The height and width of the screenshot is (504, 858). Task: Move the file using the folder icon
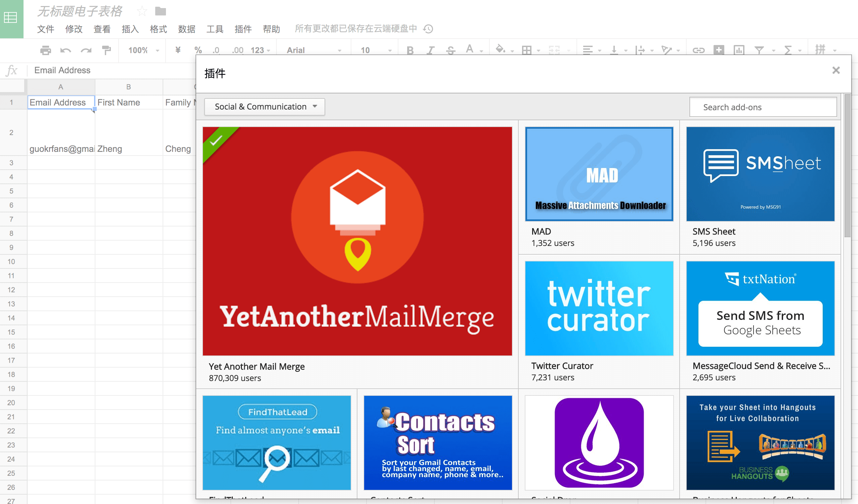(160, 11)
